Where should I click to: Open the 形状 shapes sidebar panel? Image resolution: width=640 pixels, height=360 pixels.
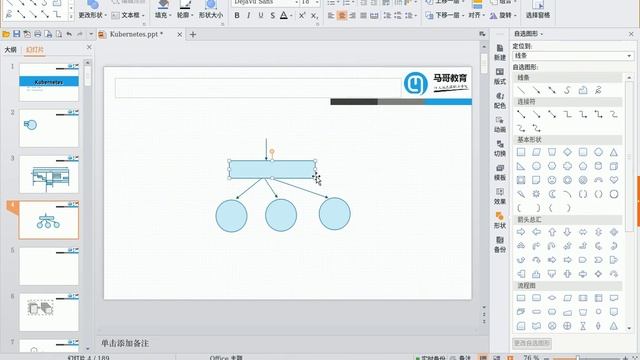[x=500, y=220]
